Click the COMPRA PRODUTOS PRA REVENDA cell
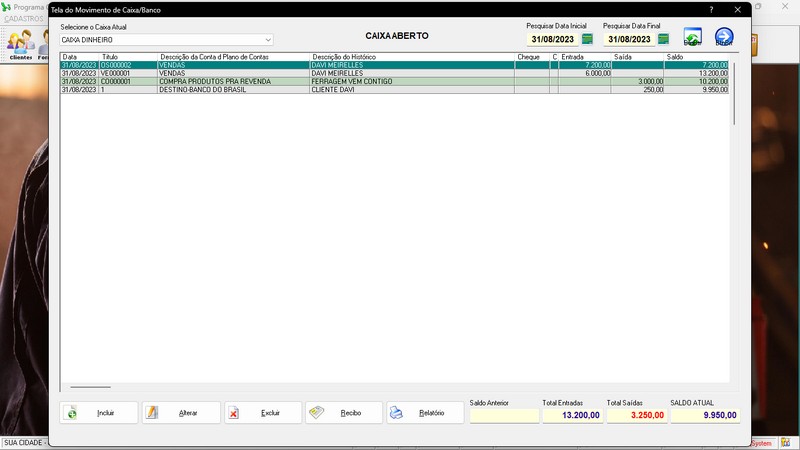Image resolution: width=800 pixels, height=450 pixels. [x=233, y=82]
